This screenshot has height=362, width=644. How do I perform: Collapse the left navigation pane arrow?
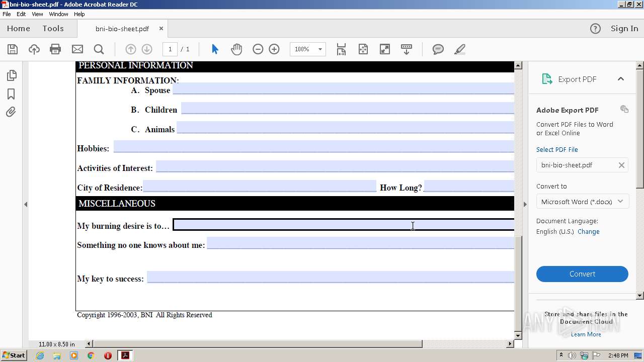point(26,204)
